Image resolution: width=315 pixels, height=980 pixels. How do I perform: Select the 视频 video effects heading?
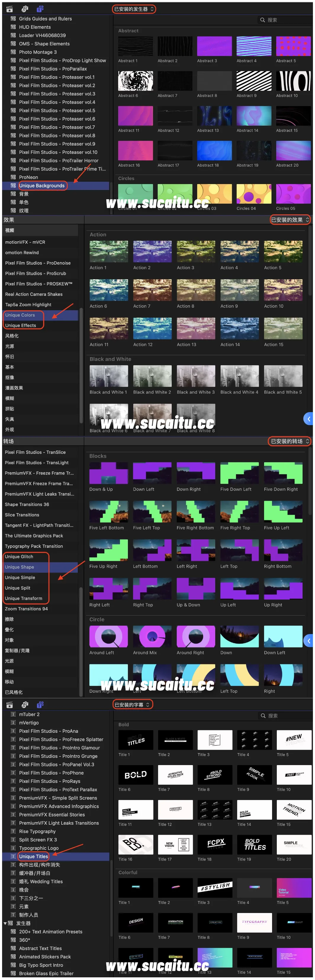(9, 230)
